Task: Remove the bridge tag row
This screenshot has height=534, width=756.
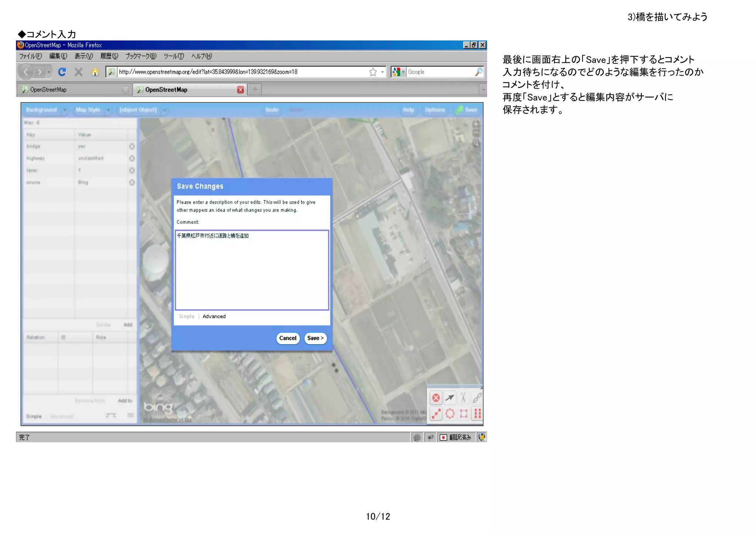Action: pyautogui.click(x=132, y=147)
